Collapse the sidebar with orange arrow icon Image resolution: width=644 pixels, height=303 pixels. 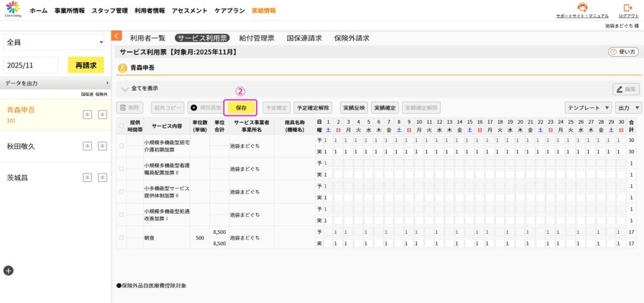[x=116, y=37]
